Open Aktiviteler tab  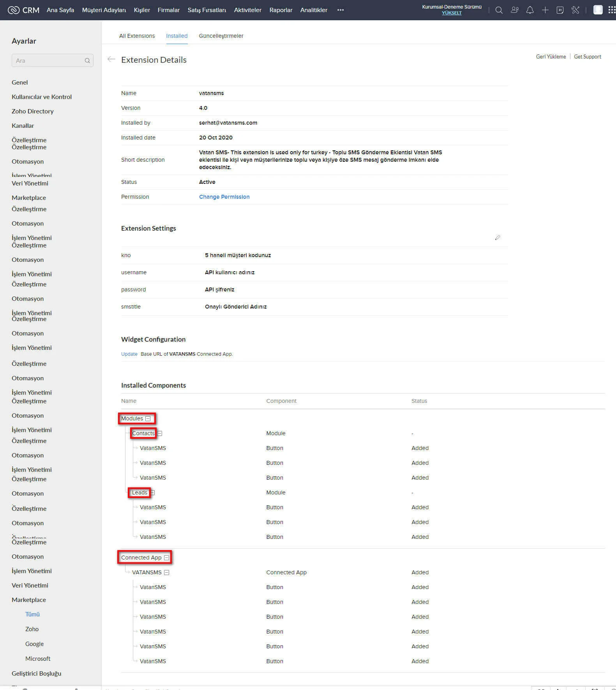tap(248, 10)
